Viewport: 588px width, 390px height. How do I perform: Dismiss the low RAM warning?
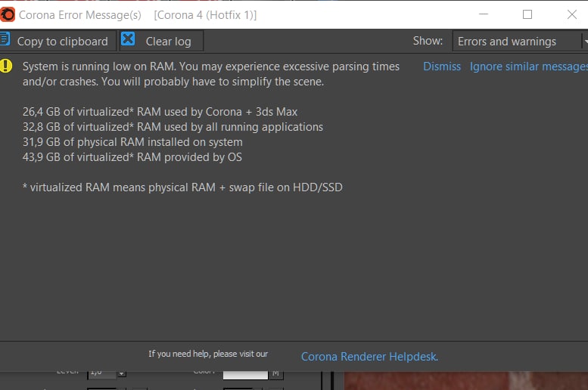tap(442, 67)
